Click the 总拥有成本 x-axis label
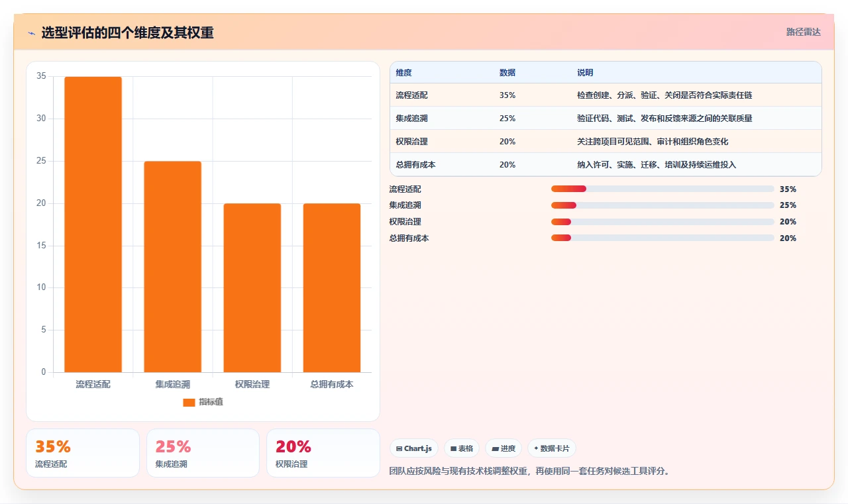The image size is (848, 504). tap(331, 384)
